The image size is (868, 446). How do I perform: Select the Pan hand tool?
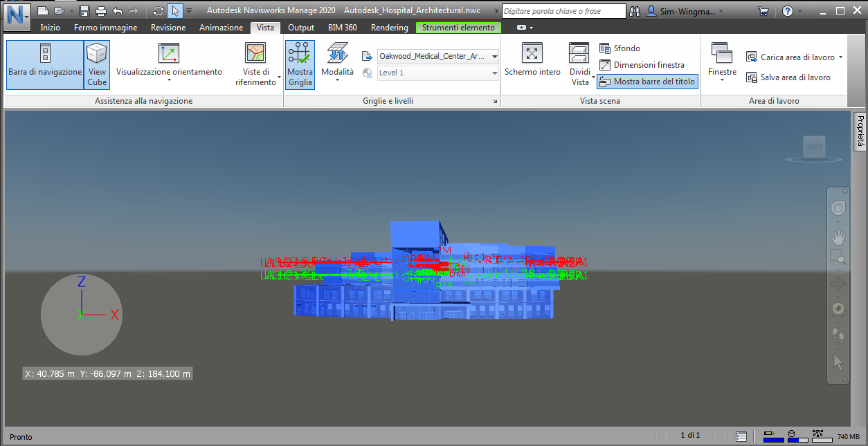tap(838, 237)
